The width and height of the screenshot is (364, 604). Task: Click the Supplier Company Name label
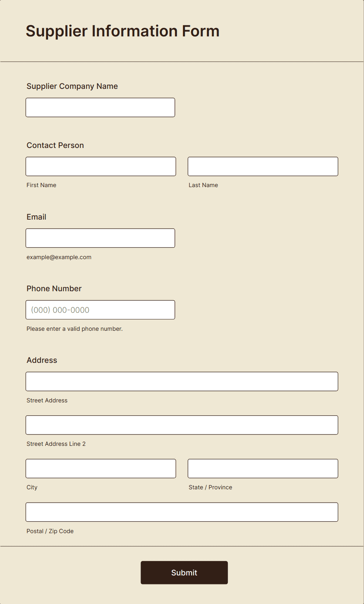pos(72,86)
